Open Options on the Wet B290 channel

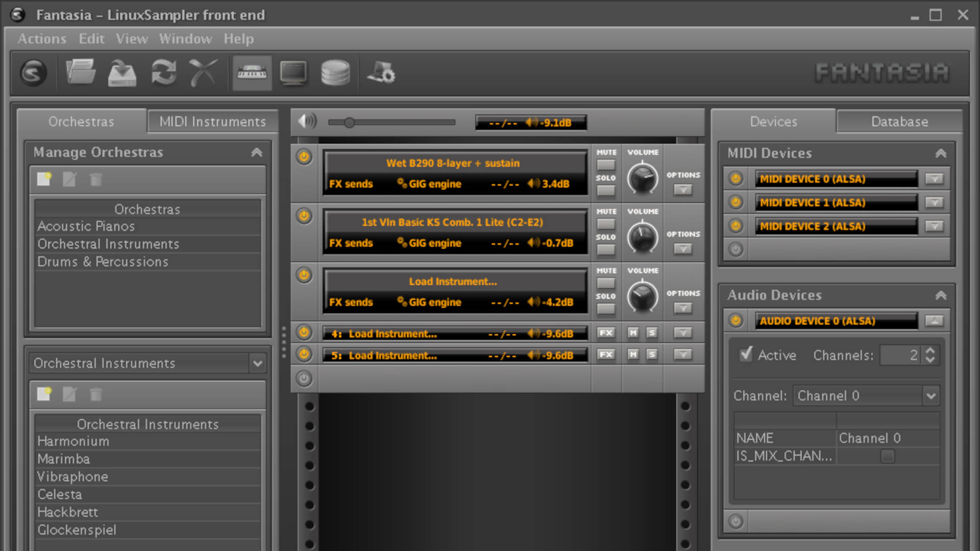[683, 190]
